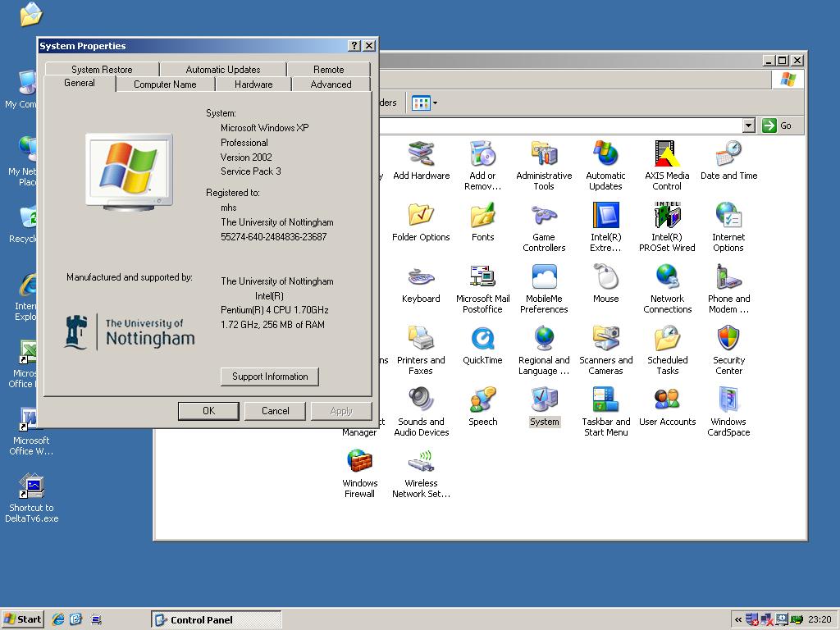Open Folder Options applet
This screenshot has height=630, width=840.
pyautogui.click(x=421, y=222)
